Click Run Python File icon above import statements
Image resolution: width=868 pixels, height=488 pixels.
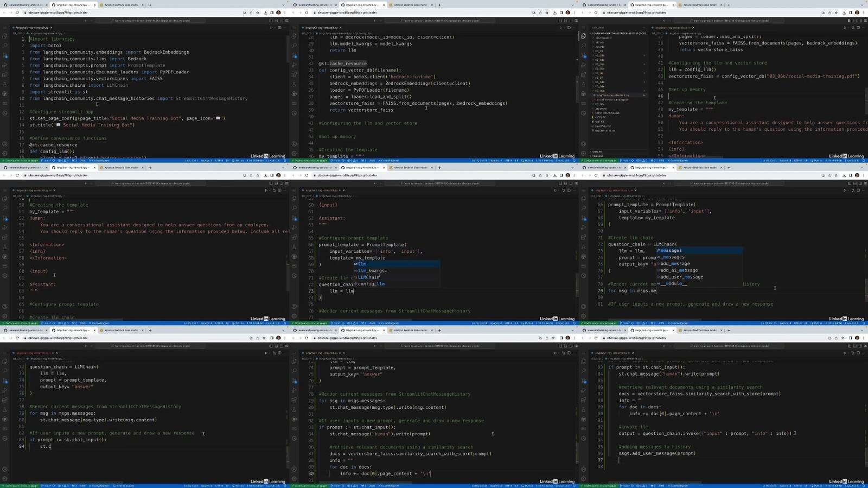coord(271,27)
